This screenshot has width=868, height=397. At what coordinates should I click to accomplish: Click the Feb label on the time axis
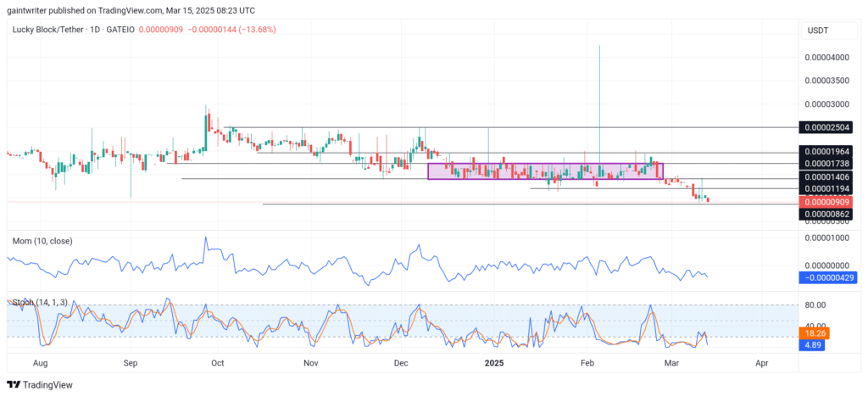[587, 363]
